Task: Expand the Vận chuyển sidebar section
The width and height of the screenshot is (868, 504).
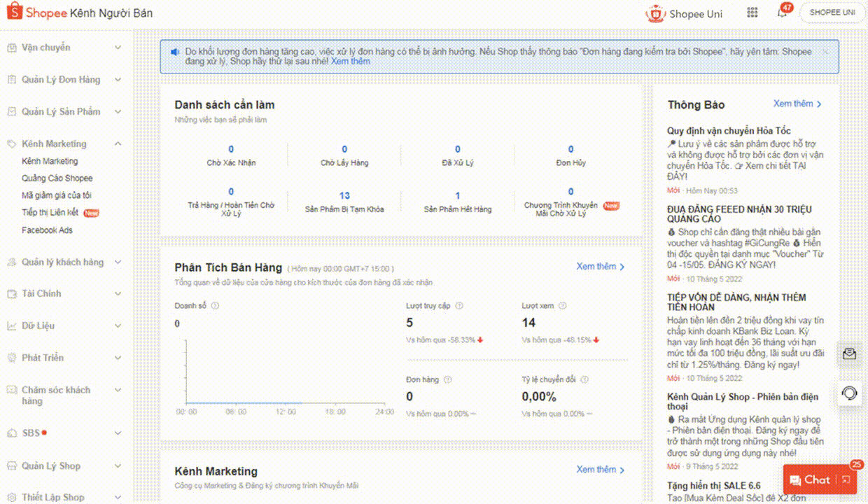Action: 118,48
